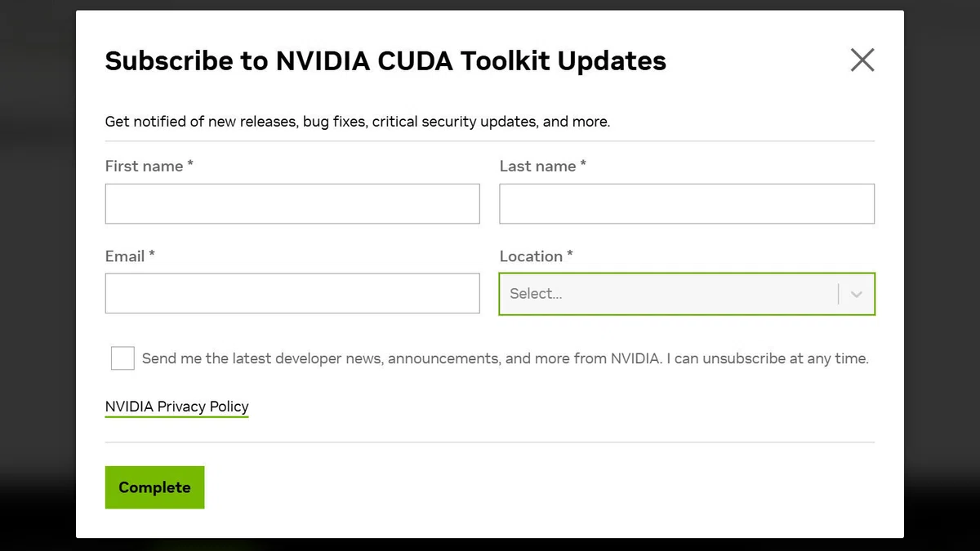Click the vertical divider beside the Location chevron
980x551 pixels.
point(839,294)
